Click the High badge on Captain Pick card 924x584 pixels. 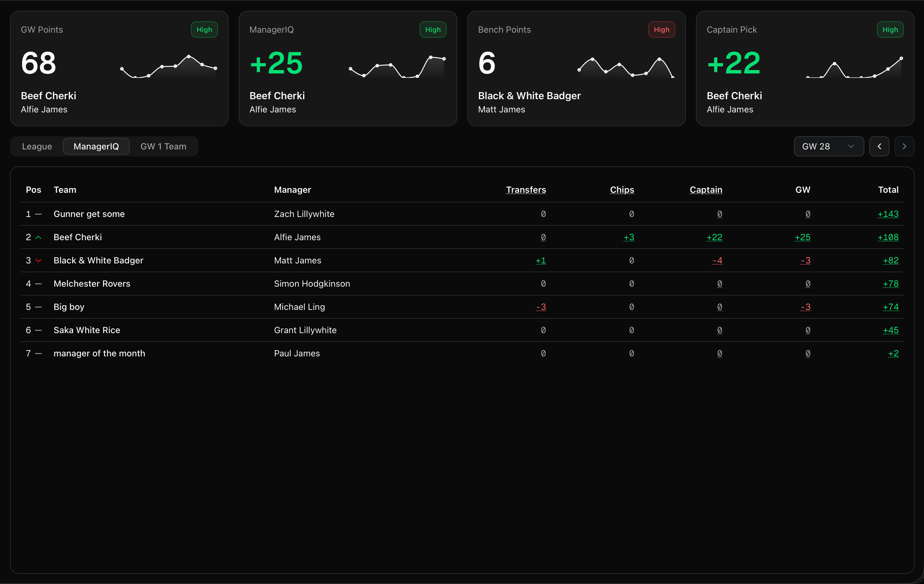890,29
